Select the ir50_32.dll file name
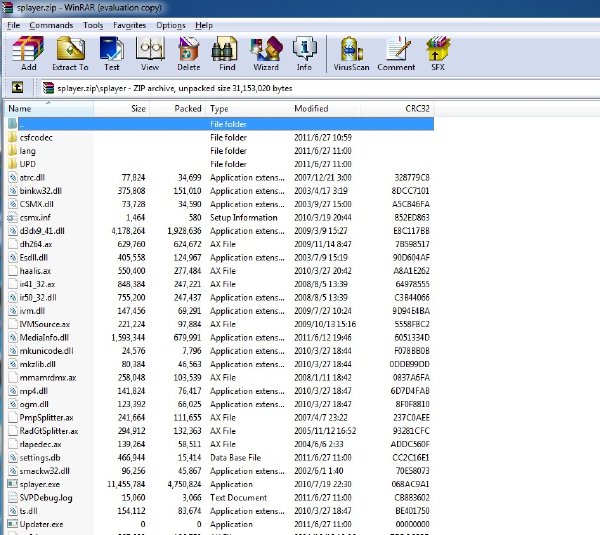 [38, 297]
